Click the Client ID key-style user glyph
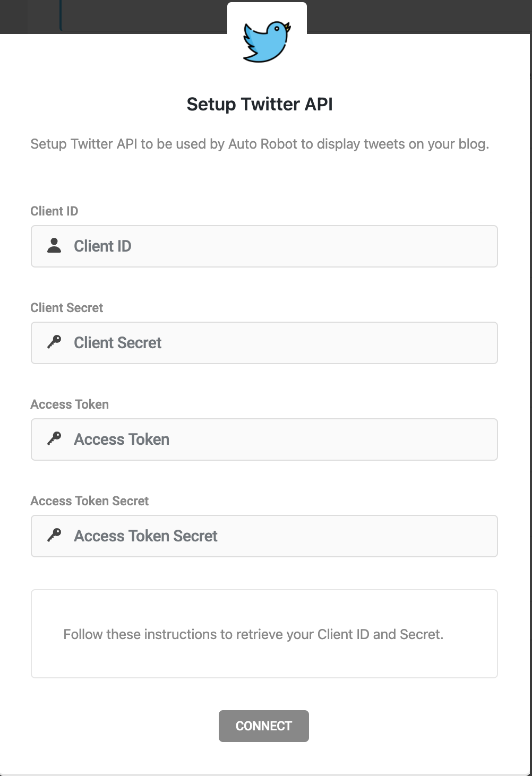This screenshot has height=776, width=532. (x=54, y=246)
